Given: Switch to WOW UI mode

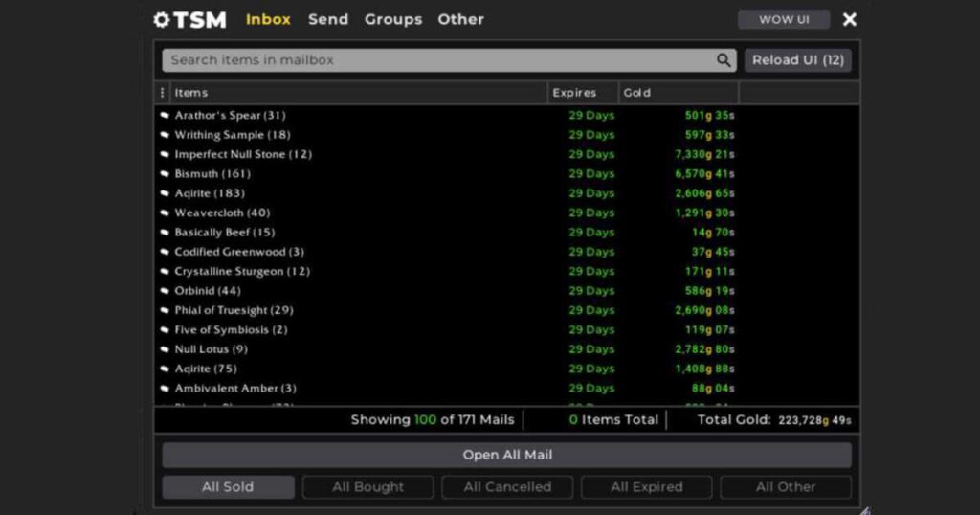Looking at the screenshot, I should [x=783, y=19].
